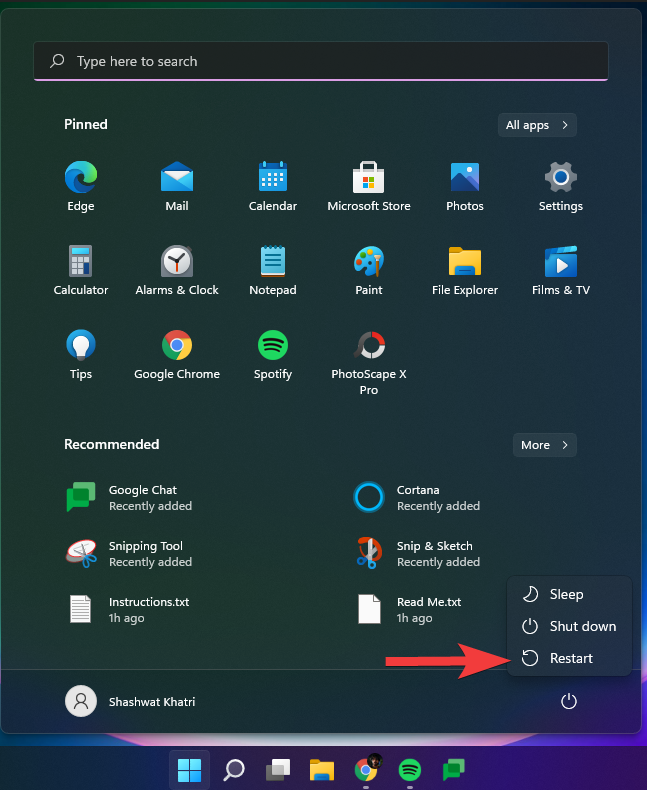Choose Shut down in power menu
647x790 pixels.
pyautogui.click(x=569, y=626)
